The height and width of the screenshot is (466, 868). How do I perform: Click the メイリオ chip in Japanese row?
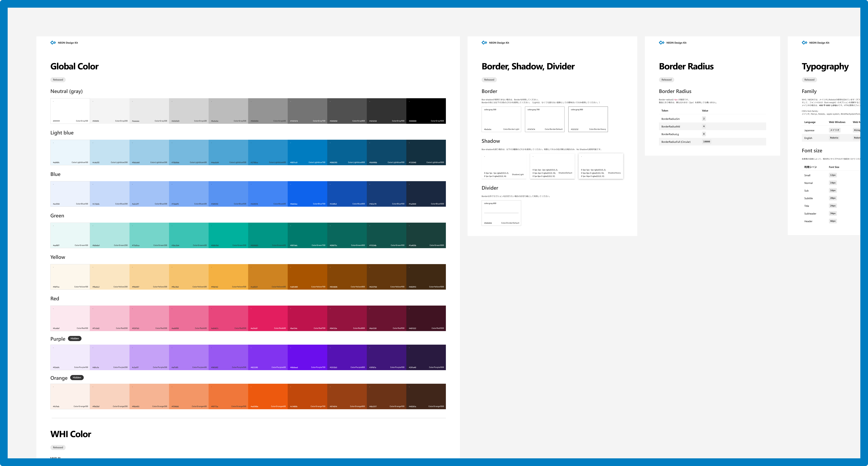pos(835,130)
